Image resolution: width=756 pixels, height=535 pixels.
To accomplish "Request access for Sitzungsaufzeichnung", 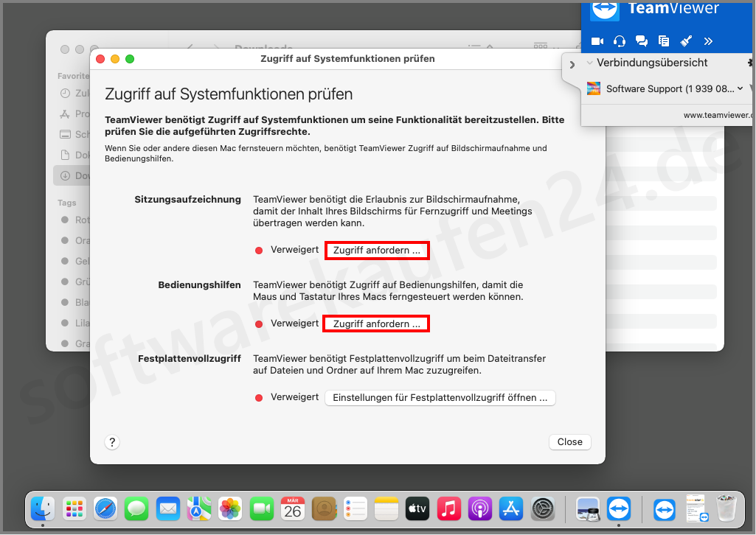I will 377,251.
